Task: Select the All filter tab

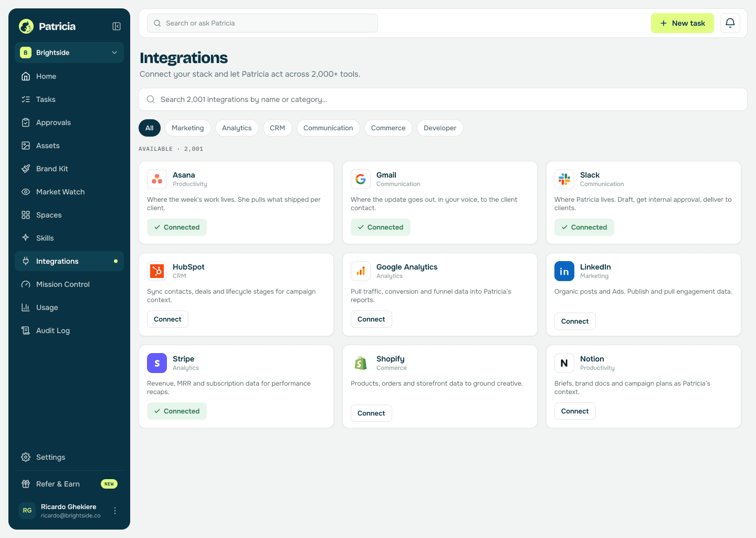Action: point(150,128)
